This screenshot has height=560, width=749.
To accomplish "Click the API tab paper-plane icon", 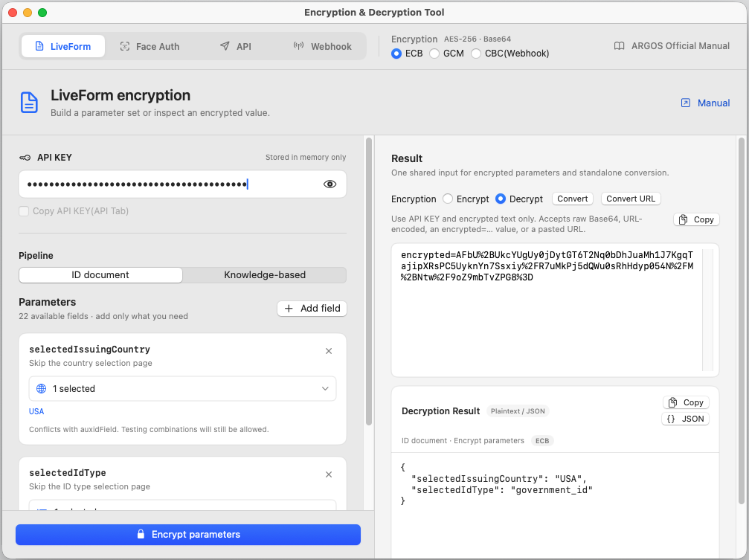I will 225,46.
